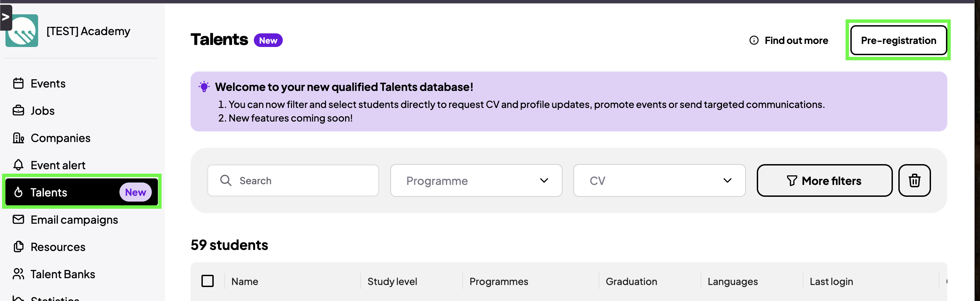
Task: Open Talent Banks in the sidebar
Action: pyautogui.click(x=63, y=274)
